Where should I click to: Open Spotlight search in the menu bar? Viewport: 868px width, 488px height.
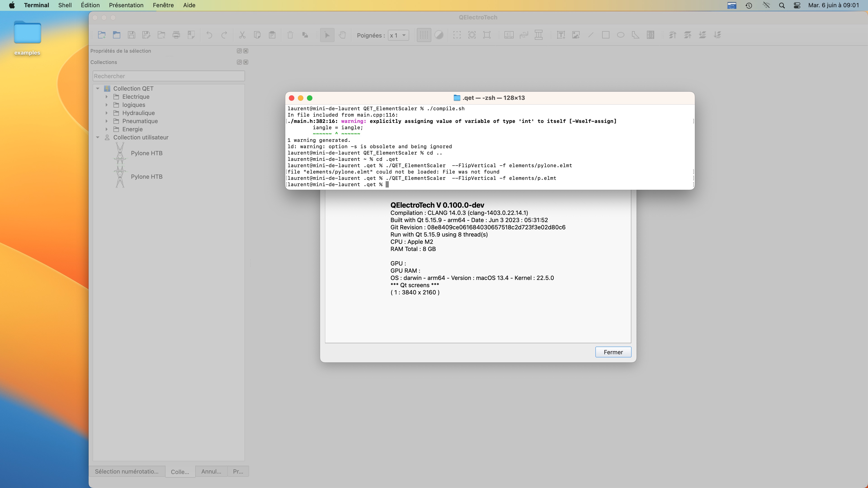(782, 5)
